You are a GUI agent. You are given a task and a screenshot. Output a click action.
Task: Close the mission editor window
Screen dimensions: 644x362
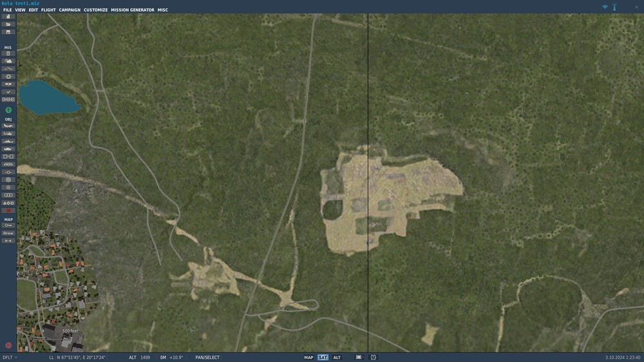pos(636,7)
